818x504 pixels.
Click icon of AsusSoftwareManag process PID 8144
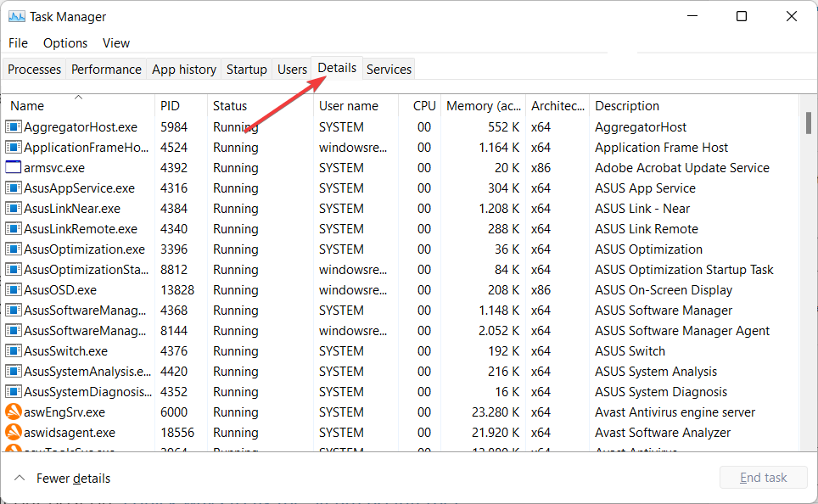[x=14, y=330]
